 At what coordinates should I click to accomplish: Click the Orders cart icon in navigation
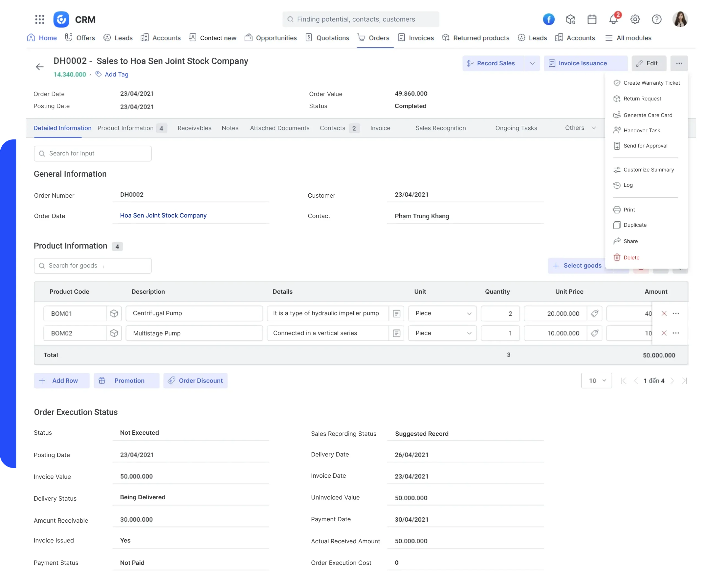coord(362,38)
